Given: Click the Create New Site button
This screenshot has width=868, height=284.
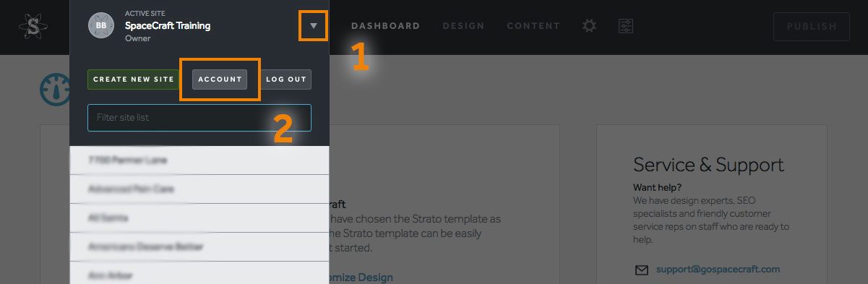Looking at the screenshot, I should click(132, 79).
